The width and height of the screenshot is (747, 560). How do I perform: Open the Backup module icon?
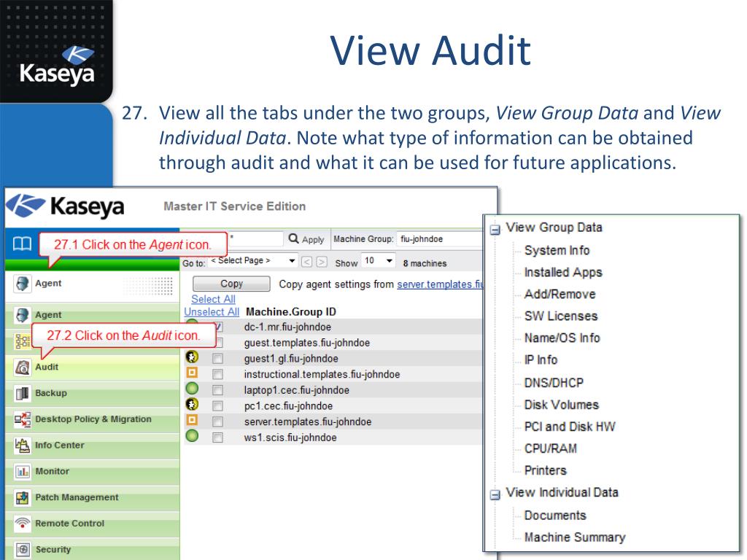click(x=22, y=393)
